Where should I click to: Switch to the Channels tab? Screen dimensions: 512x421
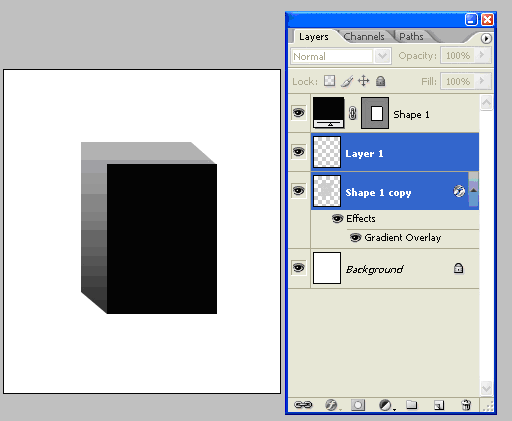point(364,36)
